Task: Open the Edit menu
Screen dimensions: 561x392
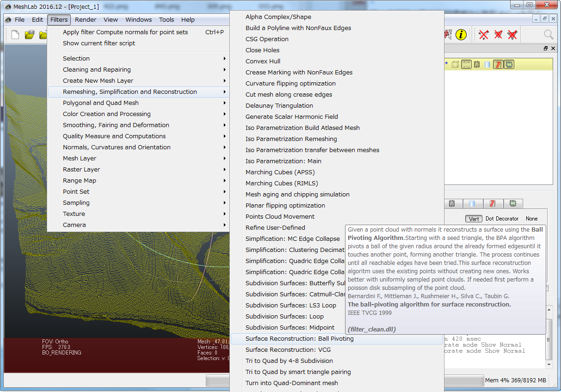Action: [37, 19]
